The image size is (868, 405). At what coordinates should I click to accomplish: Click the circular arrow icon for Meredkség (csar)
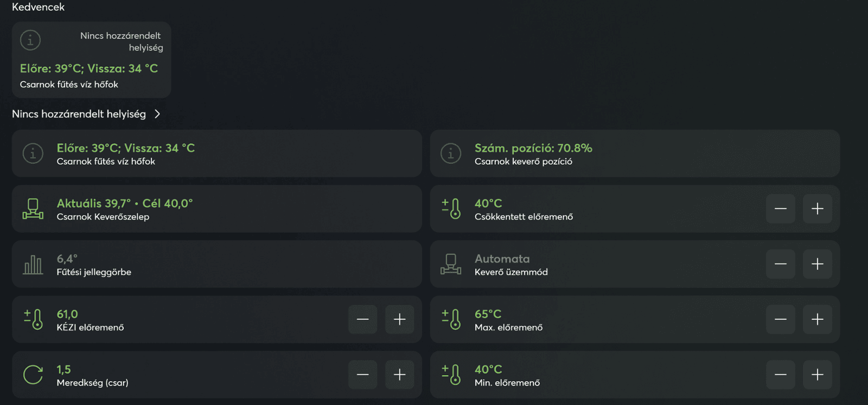(x=33, y=375)
